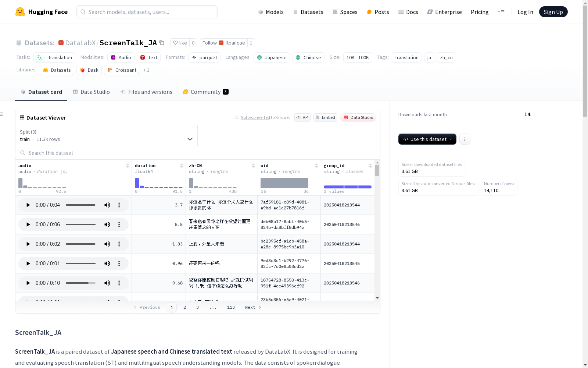
Task: Sort by the zh-CN column
Action: click(x=253, y=166)
